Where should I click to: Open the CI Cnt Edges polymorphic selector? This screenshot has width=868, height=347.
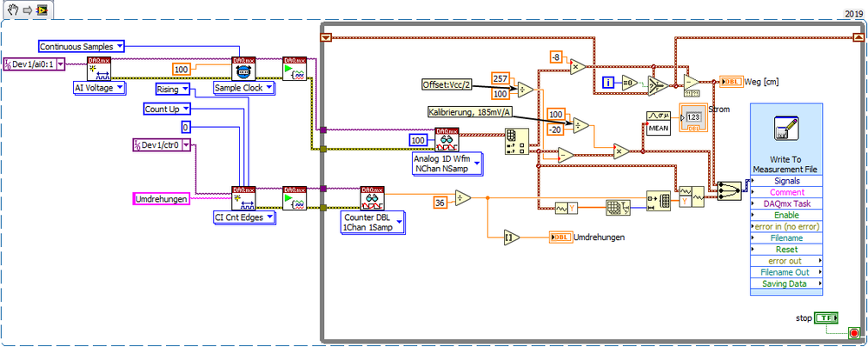pyautogui.click(x=244, y=217)
